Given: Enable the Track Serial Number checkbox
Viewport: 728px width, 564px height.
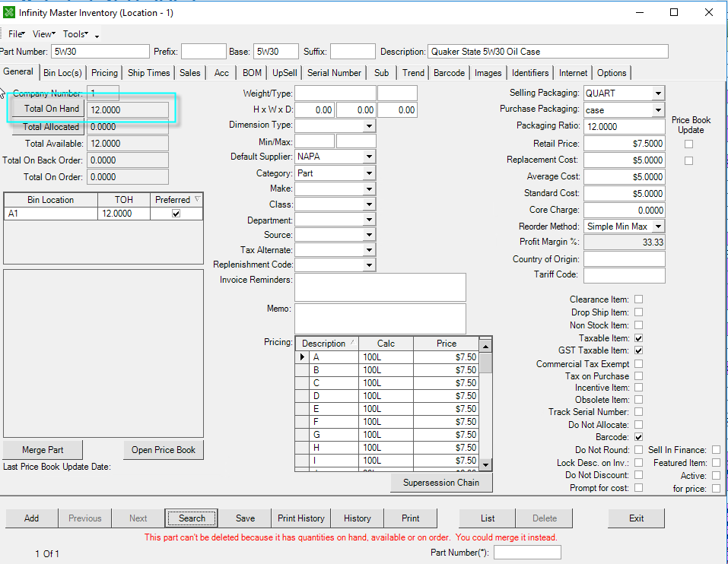Looking at the screenshot, I should pyautogui.click(x=638, y=412).
